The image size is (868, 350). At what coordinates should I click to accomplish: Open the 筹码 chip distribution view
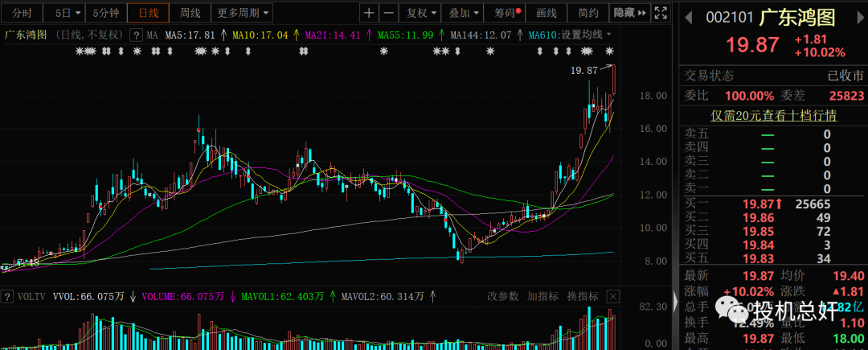506,13
